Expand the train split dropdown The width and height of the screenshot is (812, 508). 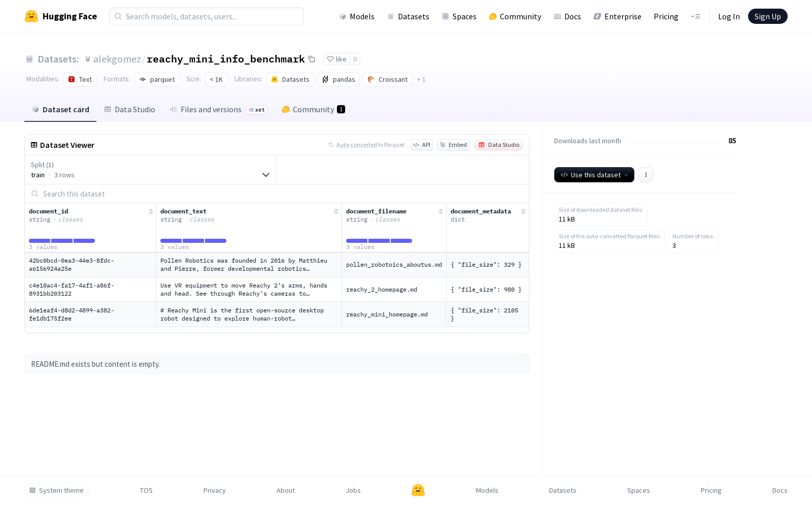[151, 170]
